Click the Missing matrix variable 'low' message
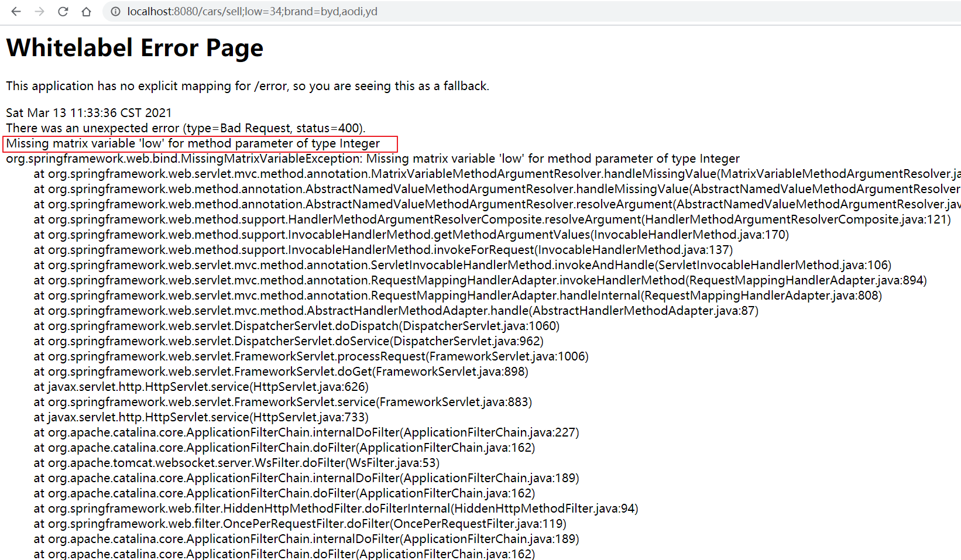The image size is (961, 560). tap(193, 143)
